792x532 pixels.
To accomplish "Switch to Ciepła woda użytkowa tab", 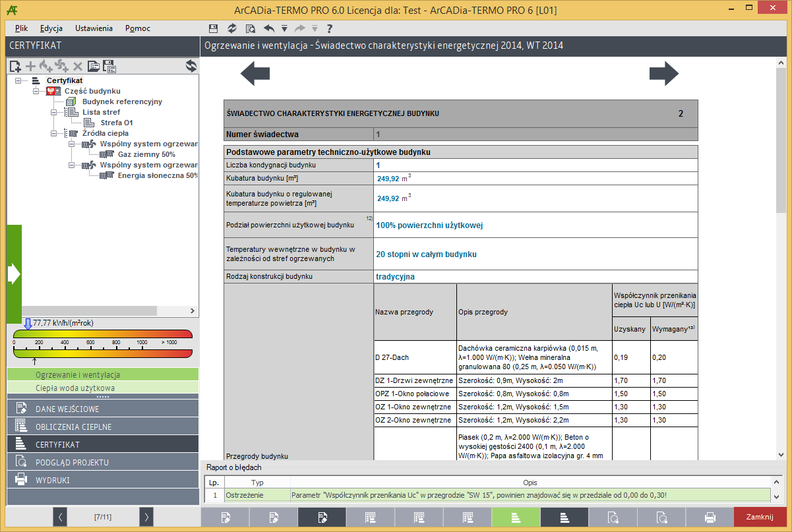I will tap(103, 388).
